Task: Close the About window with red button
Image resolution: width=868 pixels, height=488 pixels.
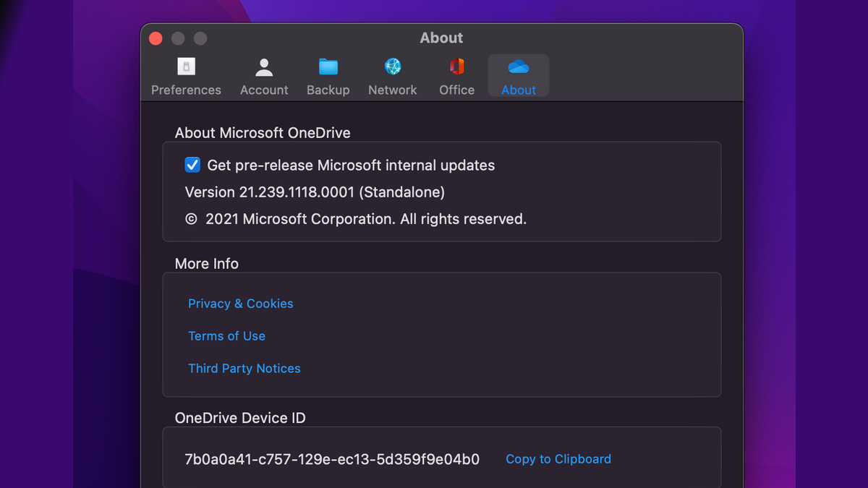Action: pyautogui.click(x=156, y=38)
